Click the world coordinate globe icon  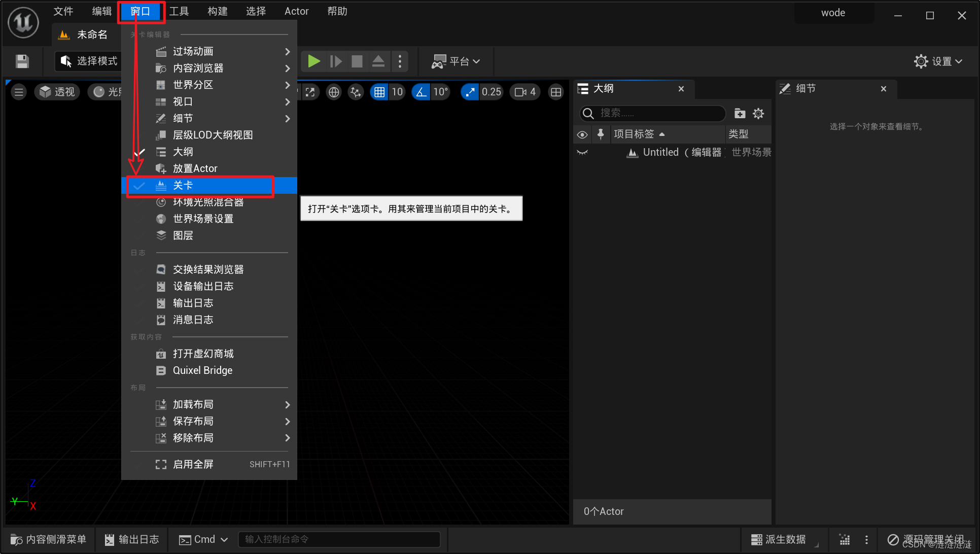(334, 92)
